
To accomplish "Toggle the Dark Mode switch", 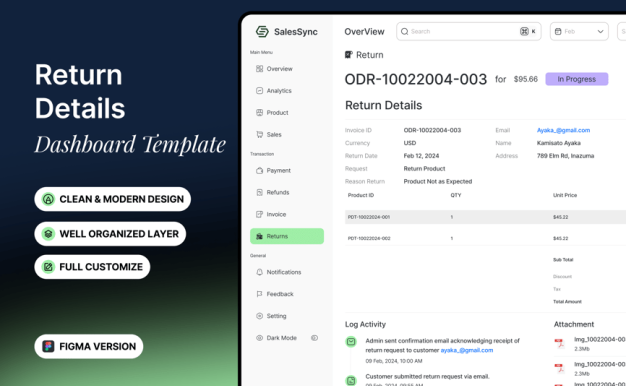I will coord(315,338).
